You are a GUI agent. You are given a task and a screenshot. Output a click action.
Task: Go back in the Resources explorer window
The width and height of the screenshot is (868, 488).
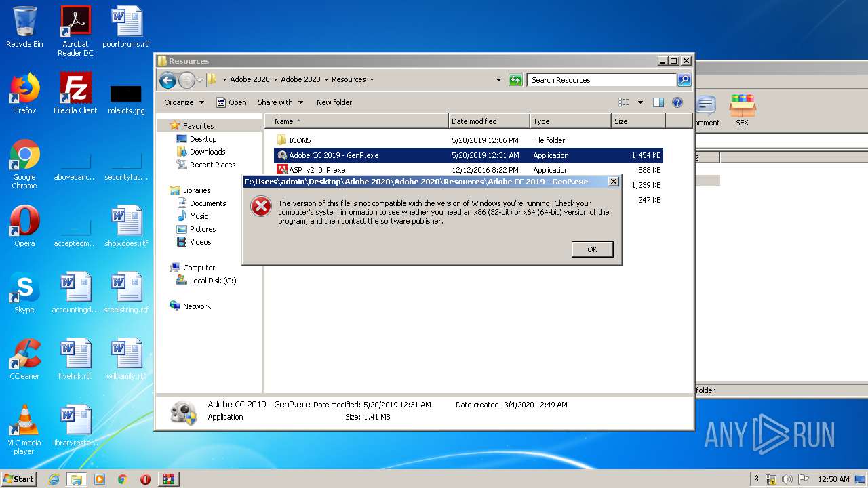[167, 80]
